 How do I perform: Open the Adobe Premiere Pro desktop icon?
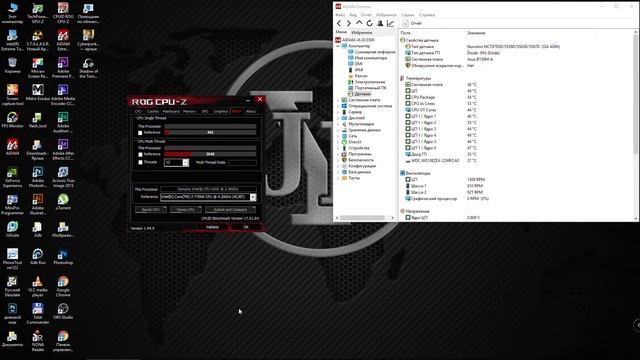tap(63, 68)
